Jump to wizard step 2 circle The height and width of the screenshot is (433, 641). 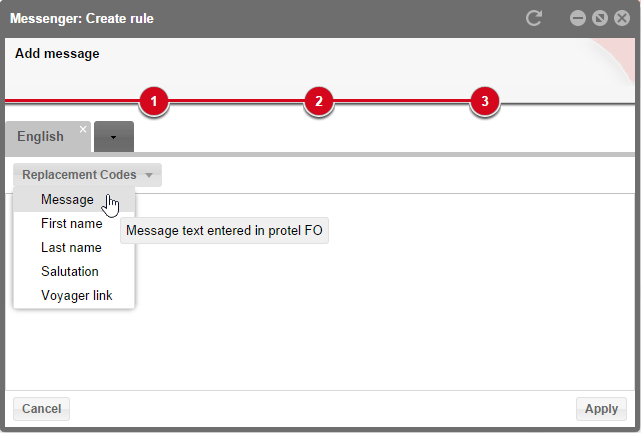(x=319, y=101)
